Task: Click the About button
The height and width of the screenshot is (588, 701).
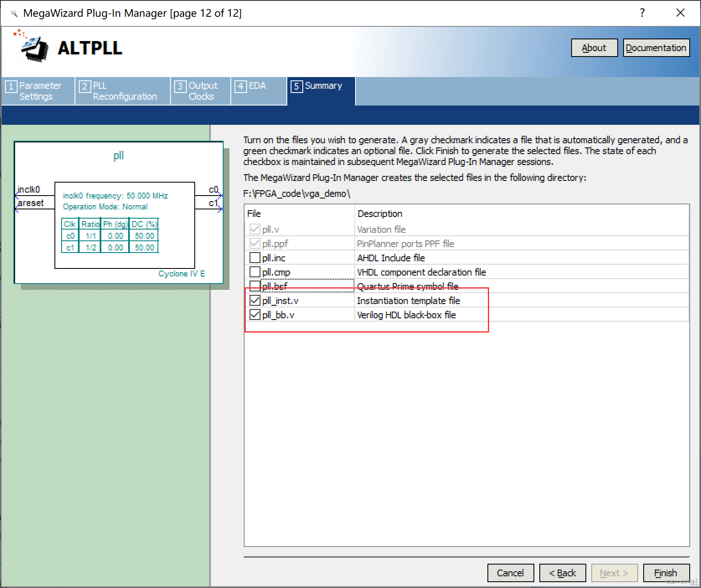Action: coord(594,48)
